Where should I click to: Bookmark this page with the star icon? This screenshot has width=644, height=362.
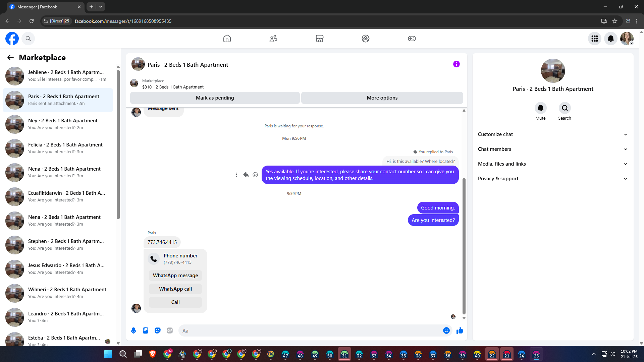point(615,21)
